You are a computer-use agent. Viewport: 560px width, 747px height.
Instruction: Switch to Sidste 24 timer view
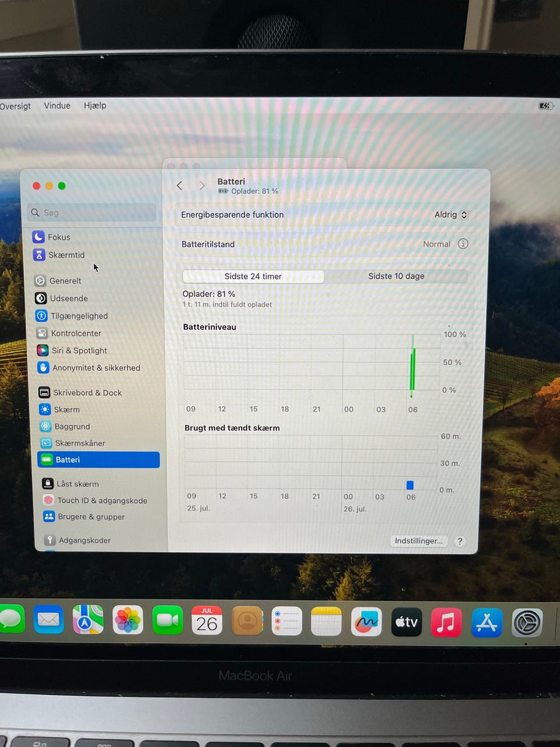click(253, 276)
